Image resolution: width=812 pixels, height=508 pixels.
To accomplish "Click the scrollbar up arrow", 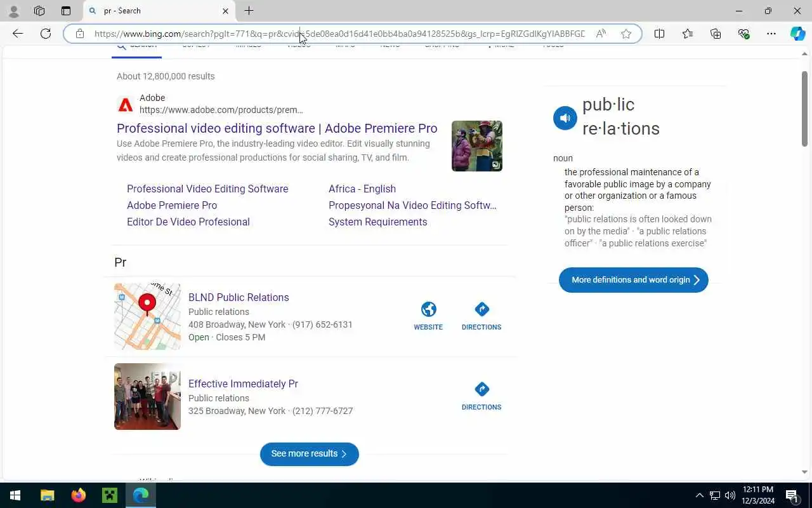I will (x=805, y=54).
